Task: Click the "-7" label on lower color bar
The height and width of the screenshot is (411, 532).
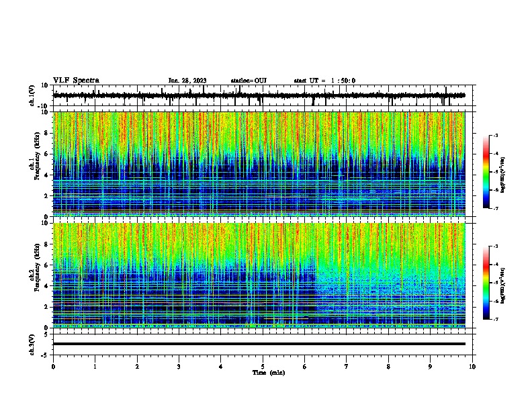Action: click(495, 319)
